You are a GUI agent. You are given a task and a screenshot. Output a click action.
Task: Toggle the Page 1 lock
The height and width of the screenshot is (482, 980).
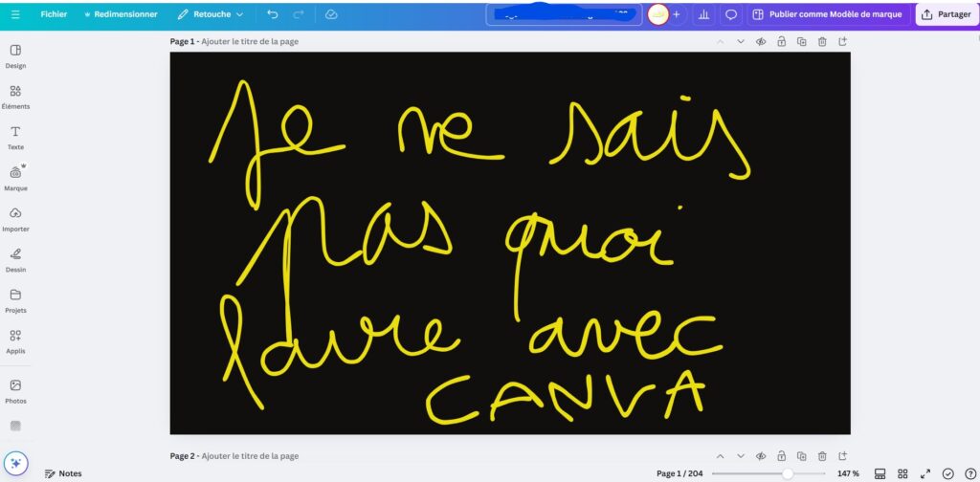pos(781,41)
